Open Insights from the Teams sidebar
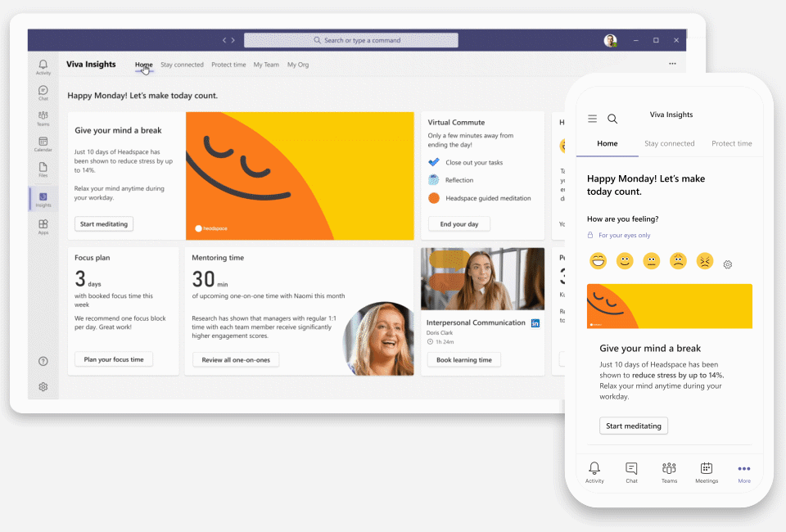The width and height of the screenshot is (786, 532). pyautogui.click(x=43, y=197)
